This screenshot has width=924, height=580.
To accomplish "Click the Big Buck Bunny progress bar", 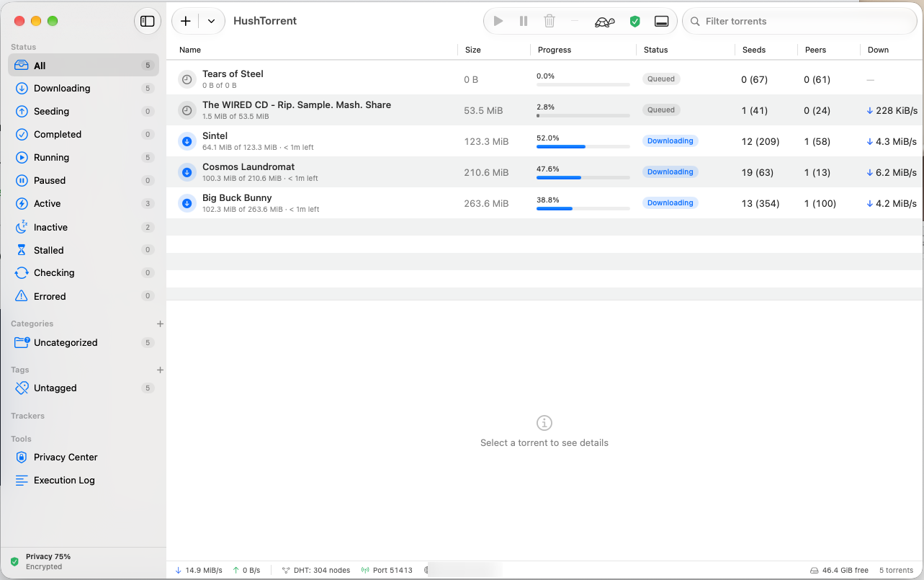I will click(x=583, y=209).
